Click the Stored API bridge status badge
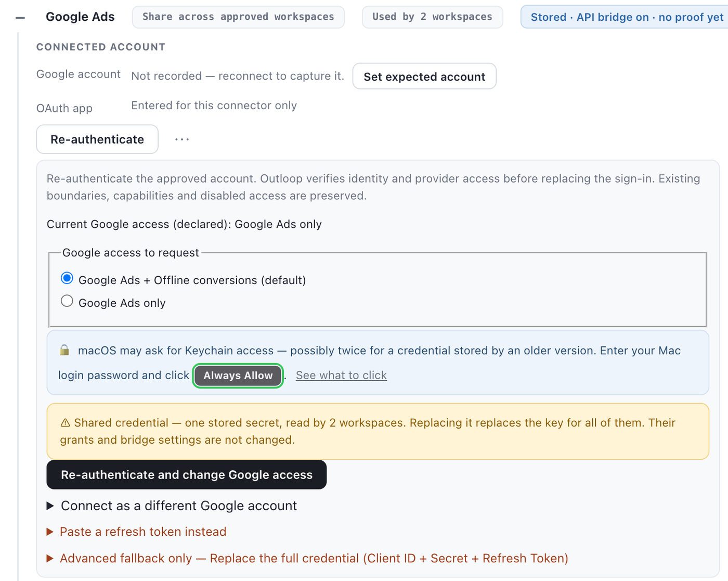 coord(626,17)
